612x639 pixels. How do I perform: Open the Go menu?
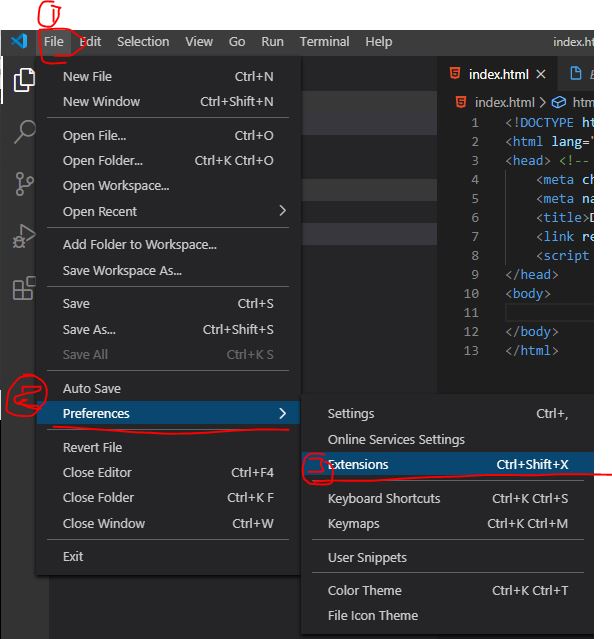(237, 42)
